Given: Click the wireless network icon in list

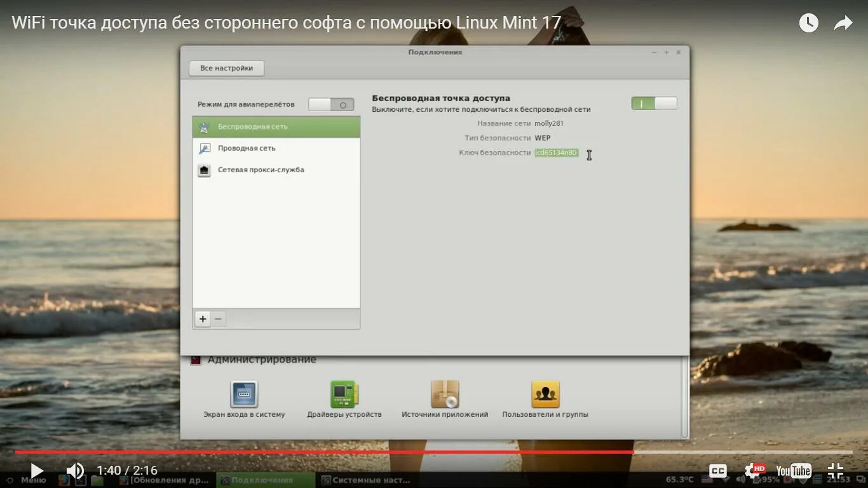Looking at the screenshot, I should click(x=204, y=126).
